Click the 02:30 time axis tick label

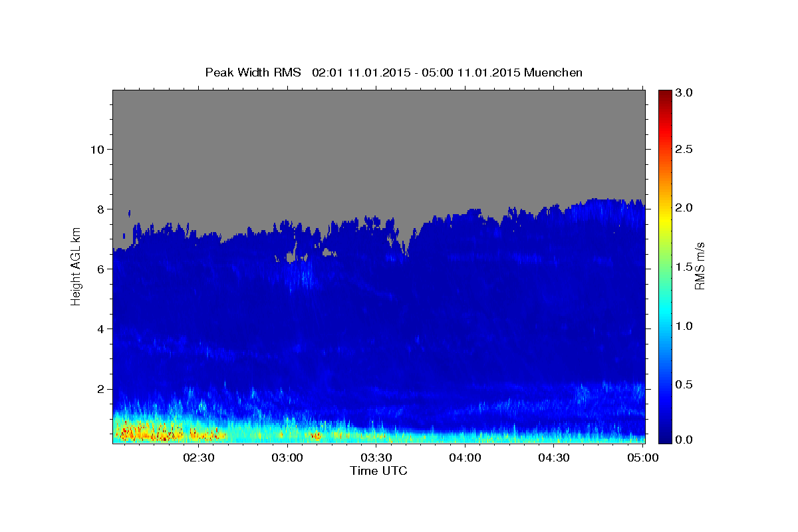[199, 458]
